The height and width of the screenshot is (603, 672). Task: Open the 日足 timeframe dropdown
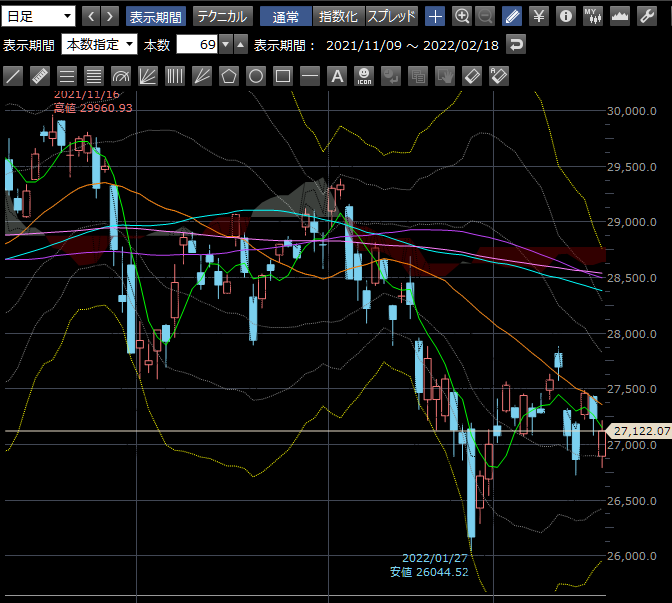(x=39, y=16)
